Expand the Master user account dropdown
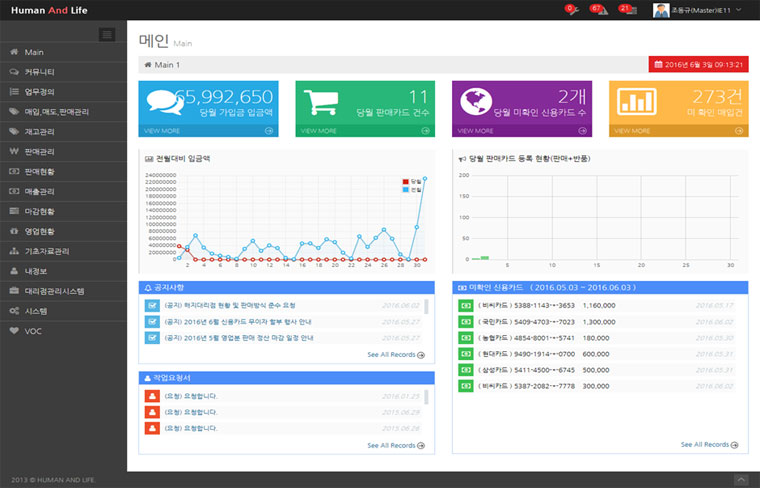The height and width of the screenshot is (488, 760). (698, 10)
